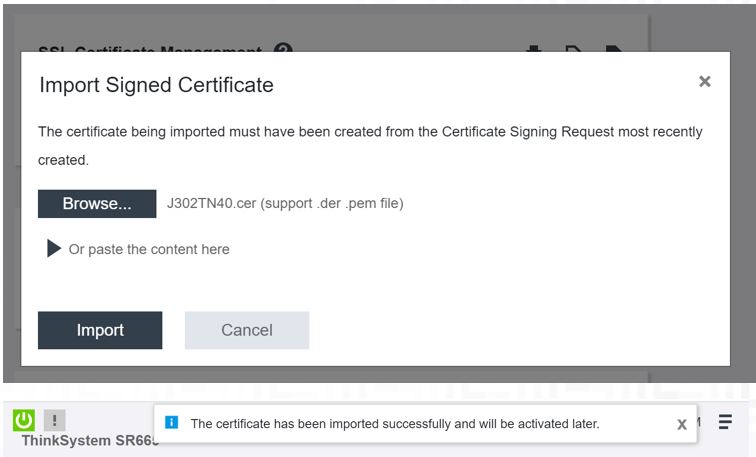
Task: Expand the paste content disclosure triangle
Action: point(54,249)
